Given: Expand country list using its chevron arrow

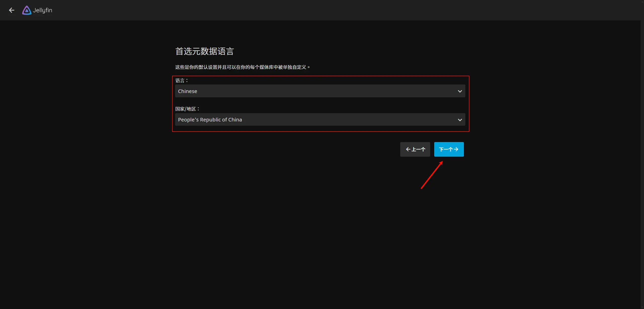Looking at the screenshot, I should coord(460,120).
